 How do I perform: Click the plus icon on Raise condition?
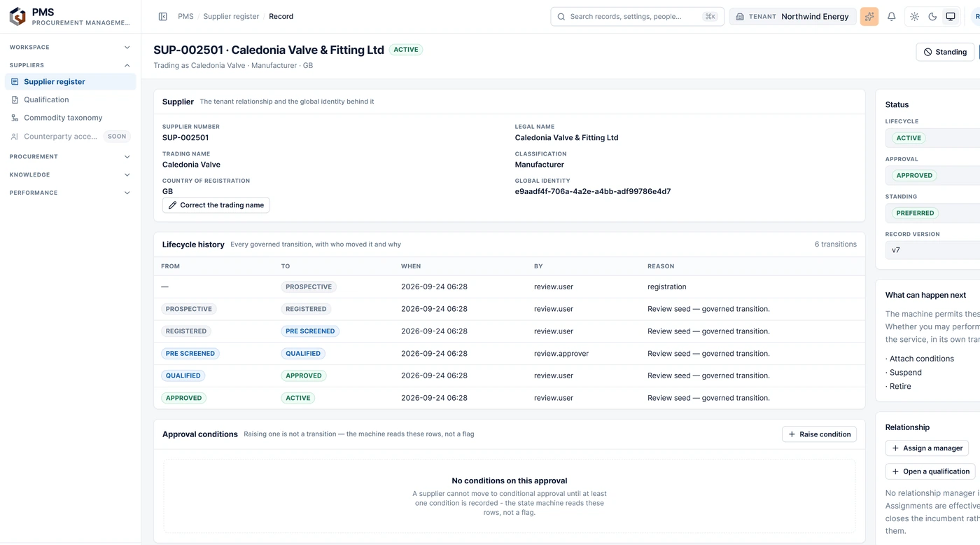pos(792,434)
